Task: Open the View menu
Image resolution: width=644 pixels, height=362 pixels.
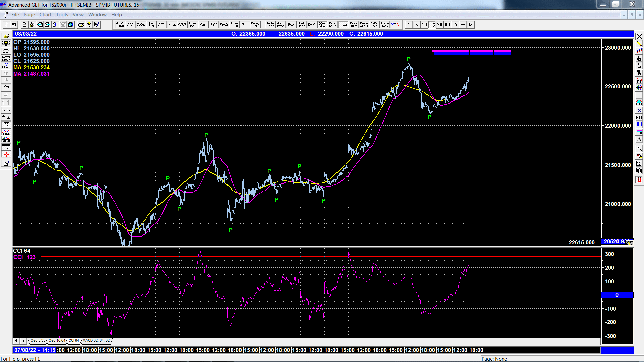Action: click(x=78, y=15)
